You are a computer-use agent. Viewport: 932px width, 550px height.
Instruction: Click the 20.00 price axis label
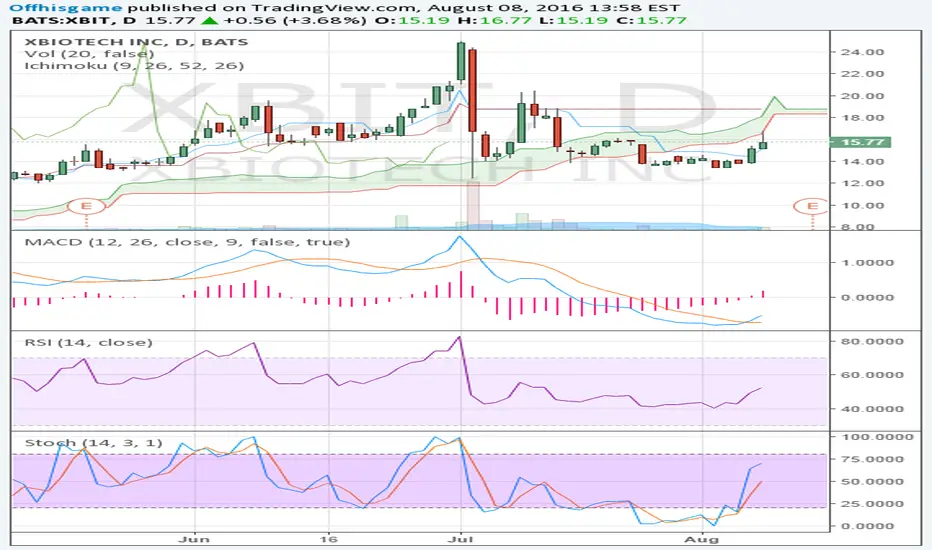click(x=862, y=96)
